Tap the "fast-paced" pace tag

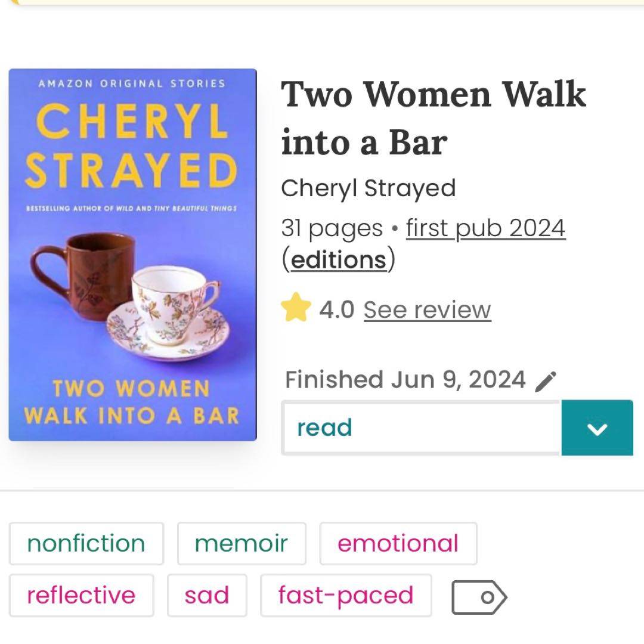click(x=346, y=595)
